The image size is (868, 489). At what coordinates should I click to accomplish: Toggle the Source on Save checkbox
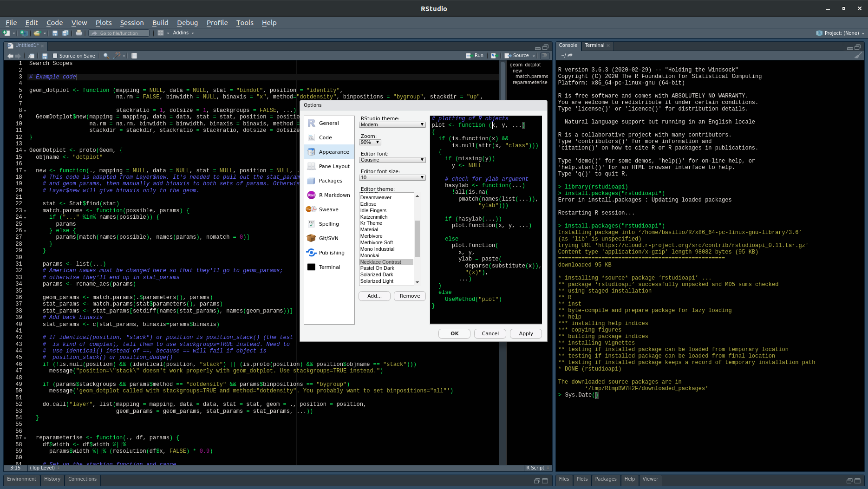55,56
